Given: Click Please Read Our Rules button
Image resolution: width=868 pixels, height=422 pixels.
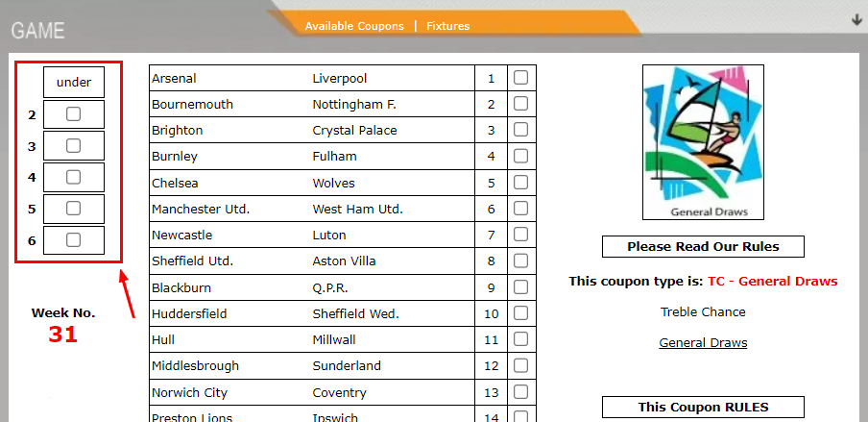Looking at the screenshot, I should [703, 247].
